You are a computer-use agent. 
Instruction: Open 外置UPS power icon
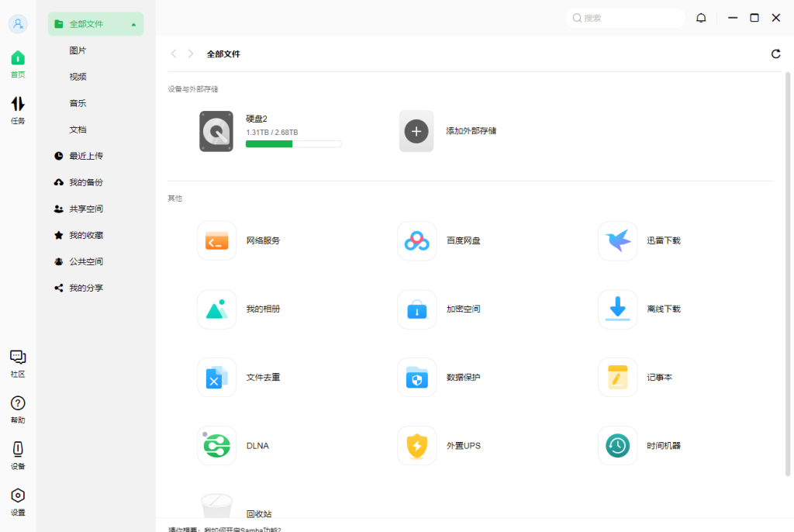(x=416, y=446)
